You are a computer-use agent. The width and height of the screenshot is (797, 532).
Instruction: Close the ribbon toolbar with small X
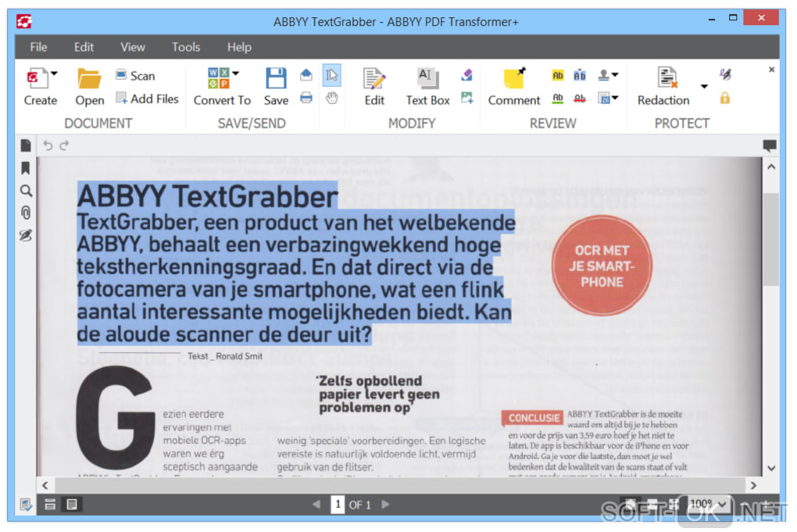pos(771,70)
